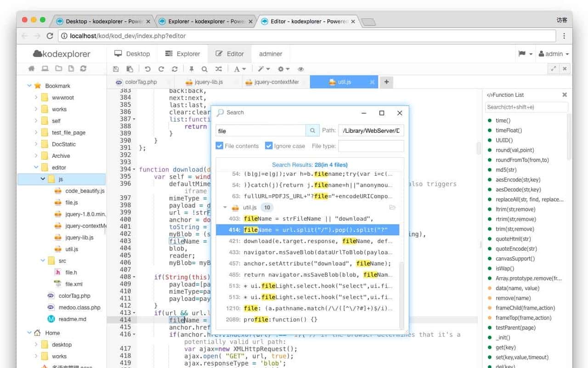Click the refresh icon above file tree
Screen dimensions: 588x368
tap(83, 68)
